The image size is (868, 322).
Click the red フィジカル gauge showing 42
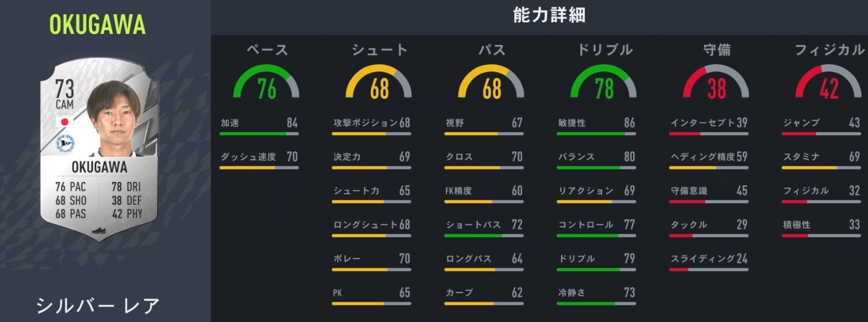tap(828, 83)
